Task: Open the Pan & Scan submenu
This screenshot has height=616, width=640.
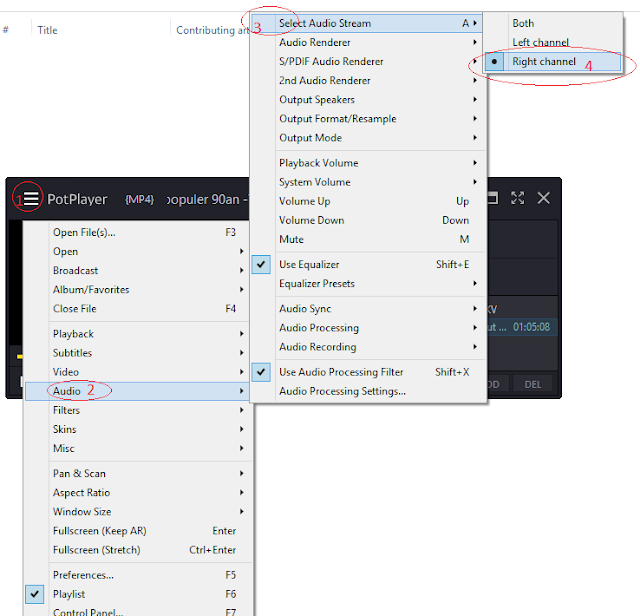Action: coord(138,474)
